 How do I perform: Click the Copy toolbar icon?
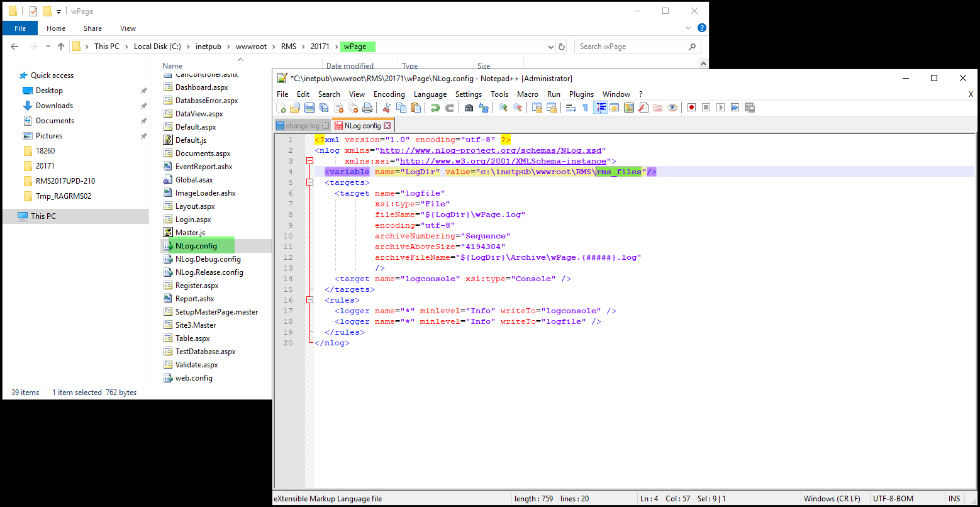click(x=401, y=108)
